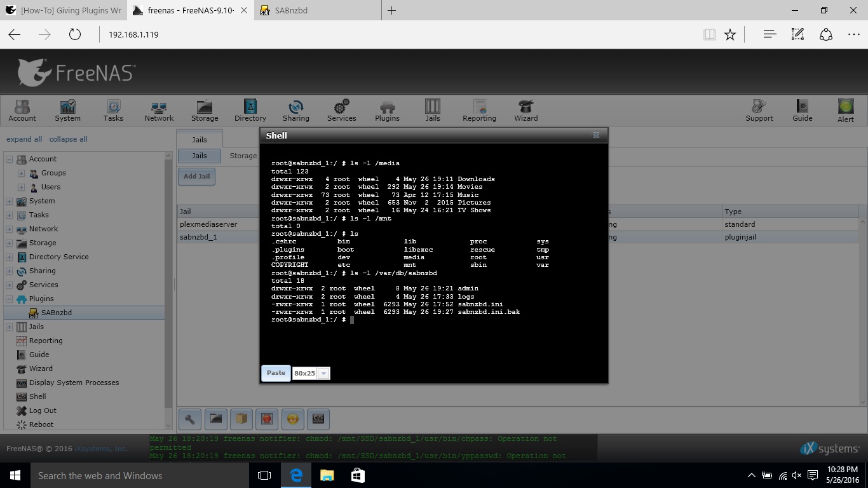Open the Reporting toolbar icon

(x=479, y=109)
